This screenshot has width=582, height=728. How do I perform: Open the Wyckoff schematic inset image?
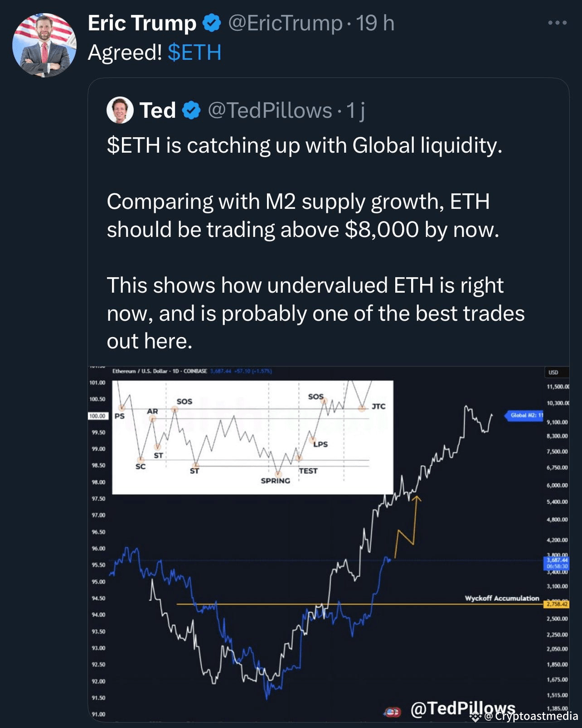[x=252, y=437]
